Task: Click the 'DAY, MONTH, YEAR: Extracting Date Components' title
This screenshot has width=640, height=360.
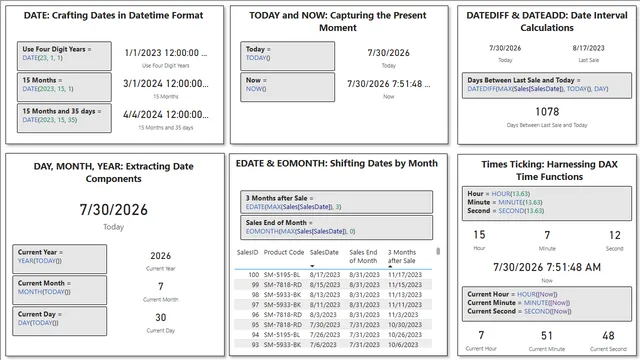Action: 113,173
